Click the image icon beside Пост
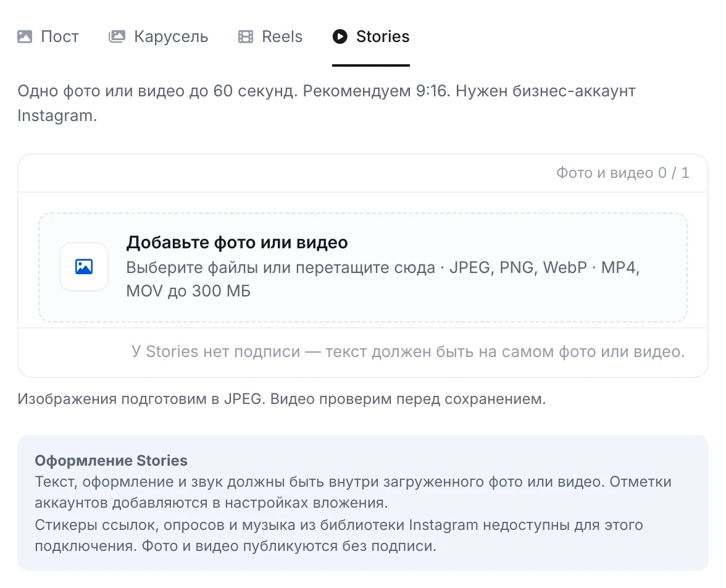726x588 pixels. pos(25,36)
